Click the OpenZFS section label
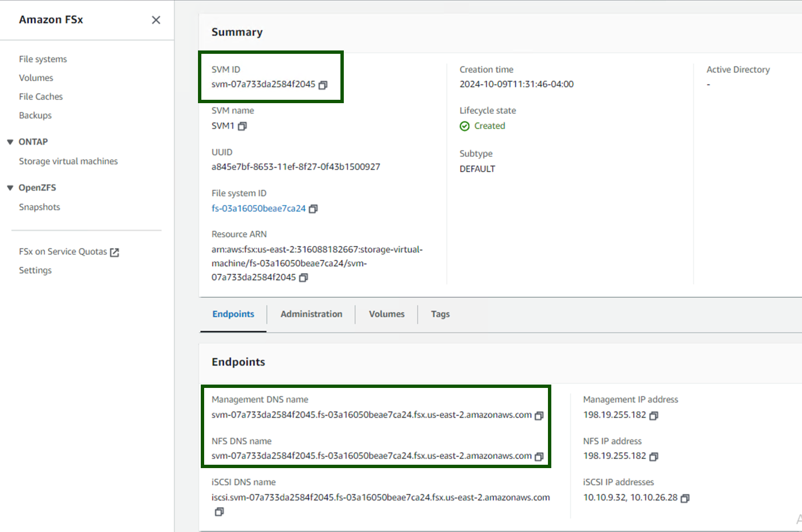 coord(38,188)
